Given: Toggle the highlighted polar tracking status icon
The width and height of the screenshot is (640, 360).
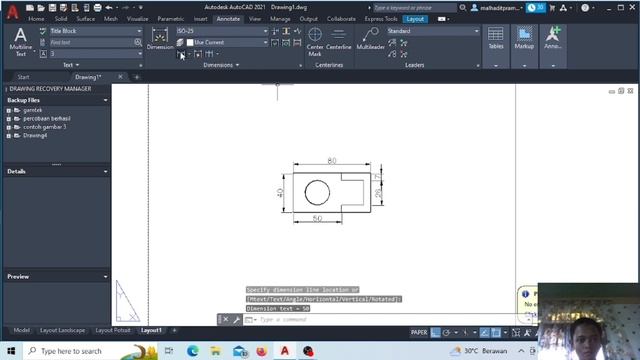Looking at the screenshot, I should pyautogui.click(x=484, y=333).
